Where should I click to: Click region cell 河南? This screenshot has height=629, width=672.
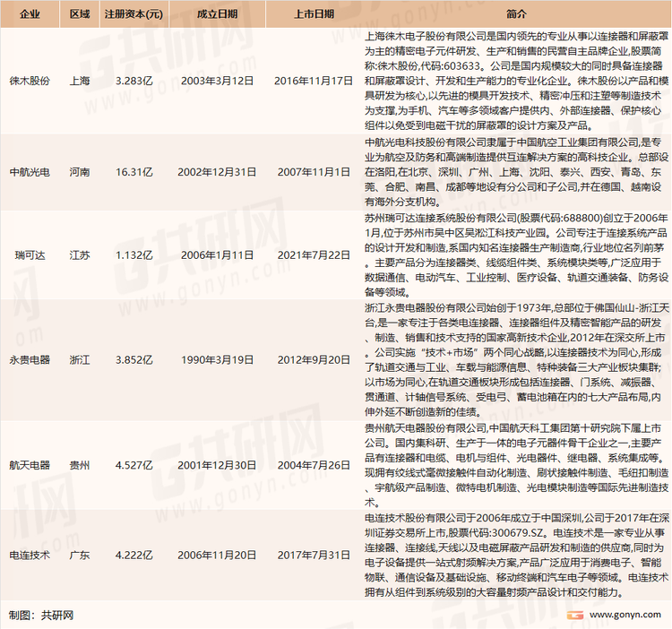tap(80, 172)
